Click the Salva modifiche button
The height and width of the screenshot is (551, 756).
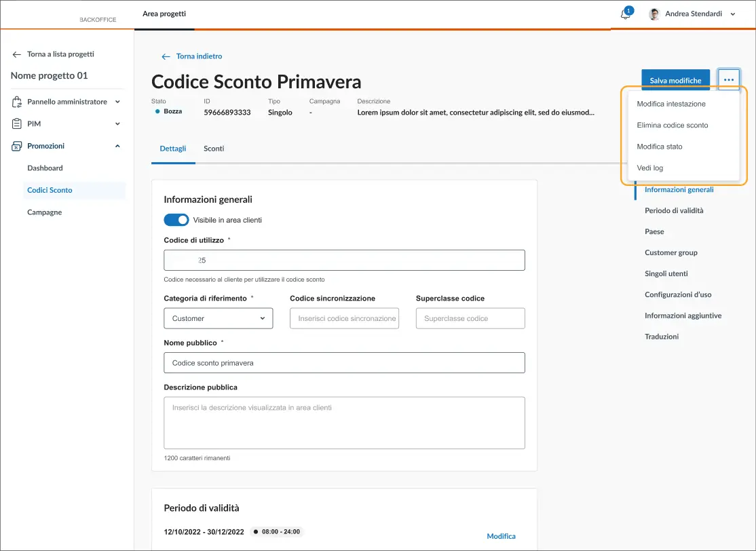tap(675, 80)
